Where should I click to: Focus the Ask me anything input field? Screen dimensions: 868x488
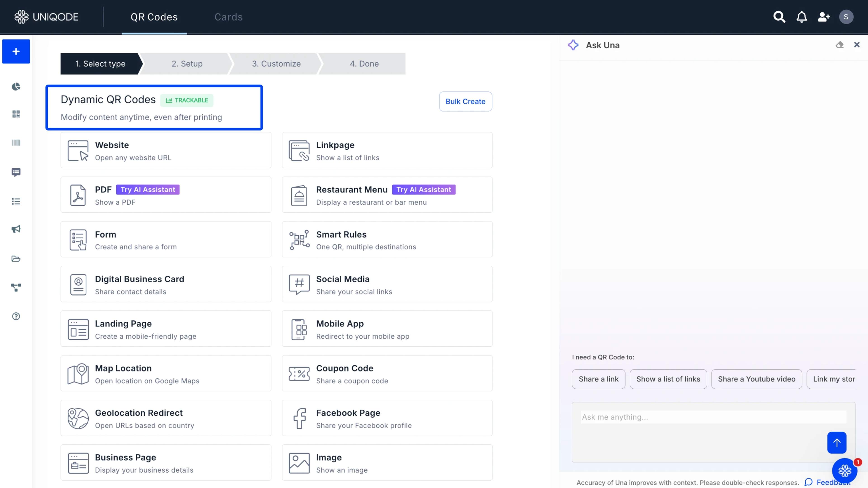pyautogui.click(x=713, y=417)
